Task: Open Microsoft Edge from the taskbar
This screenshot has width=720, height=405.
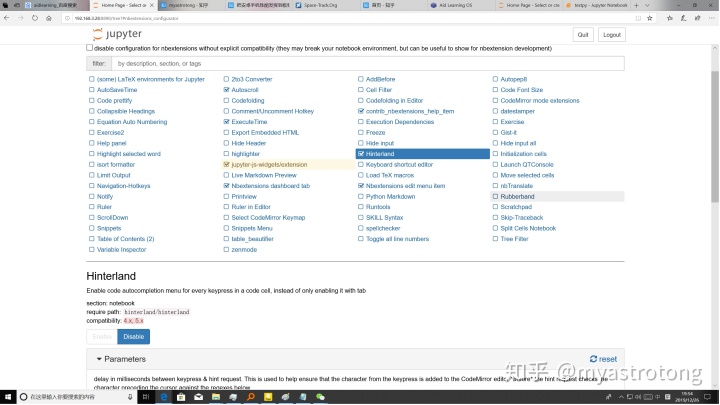Action: [163, 397]
